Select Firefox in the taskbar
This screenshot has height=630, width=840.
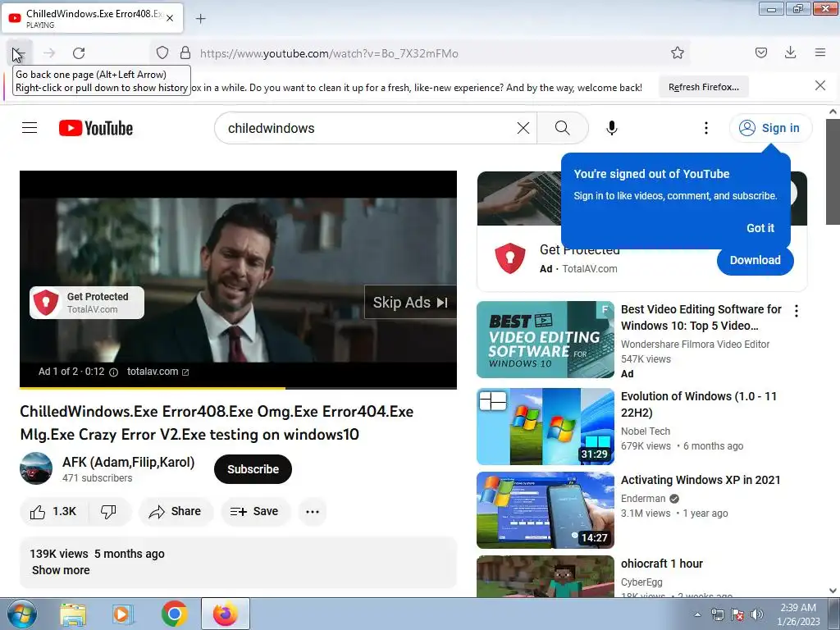(225, 614)
